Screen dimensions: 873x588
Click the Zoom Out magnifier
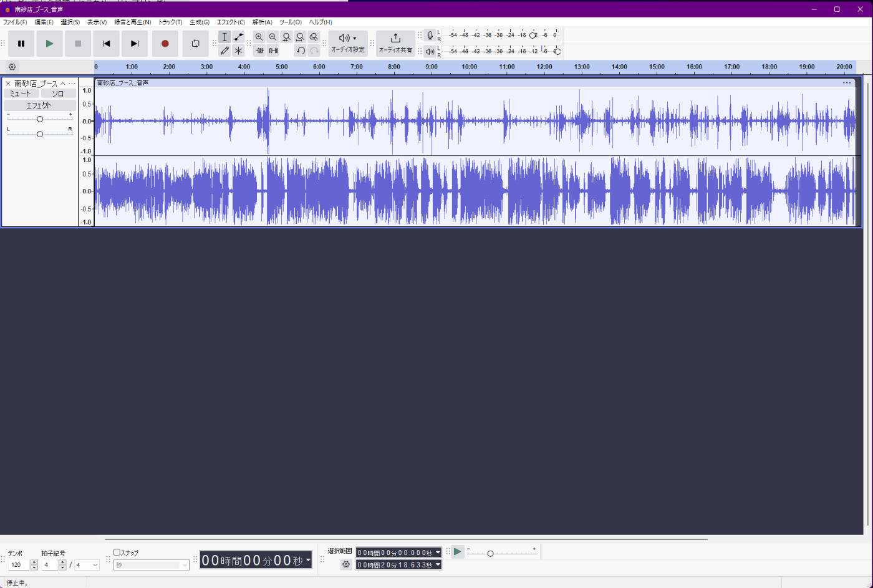(x=273, y=37)
